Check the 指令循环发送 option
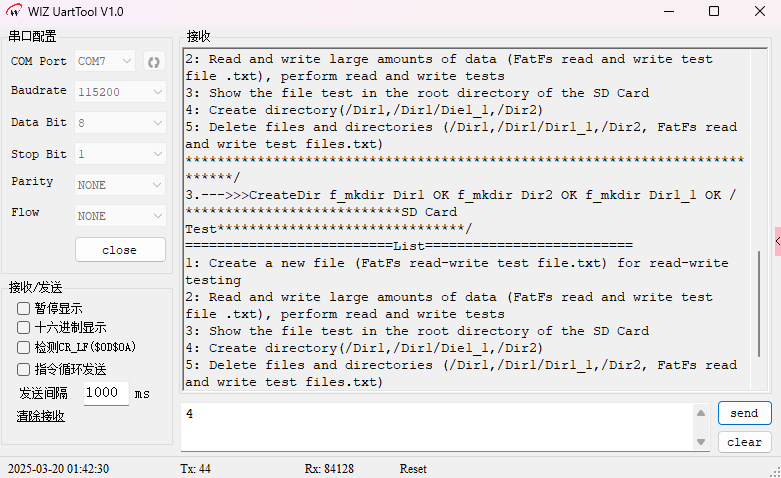The height and width of the screenshot is (478, 781). [24, 369]
